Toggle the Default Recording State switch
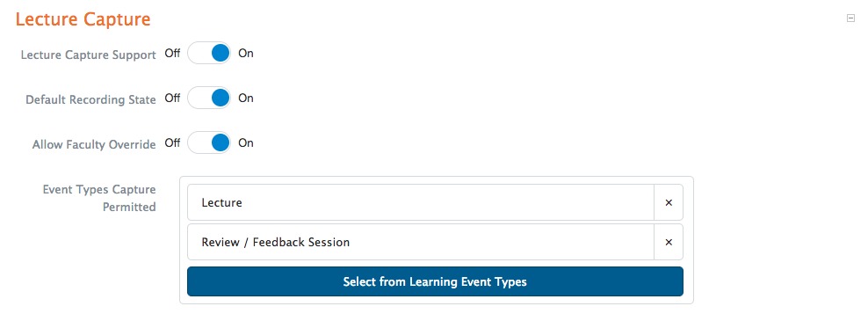The height and width of the screenshot is (321, 868). pos(209,98)
